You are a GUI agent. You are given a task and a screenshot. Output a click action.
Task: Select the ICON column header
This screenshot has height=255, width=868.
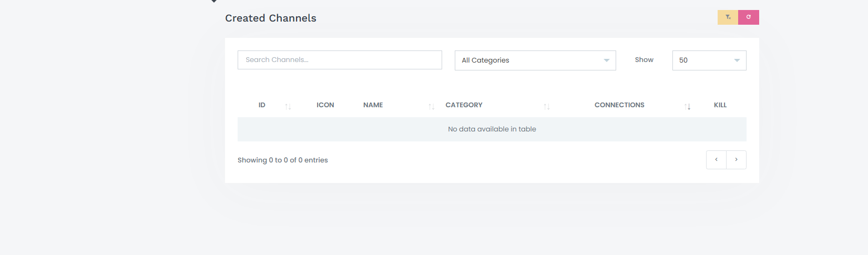pos(325,105)
